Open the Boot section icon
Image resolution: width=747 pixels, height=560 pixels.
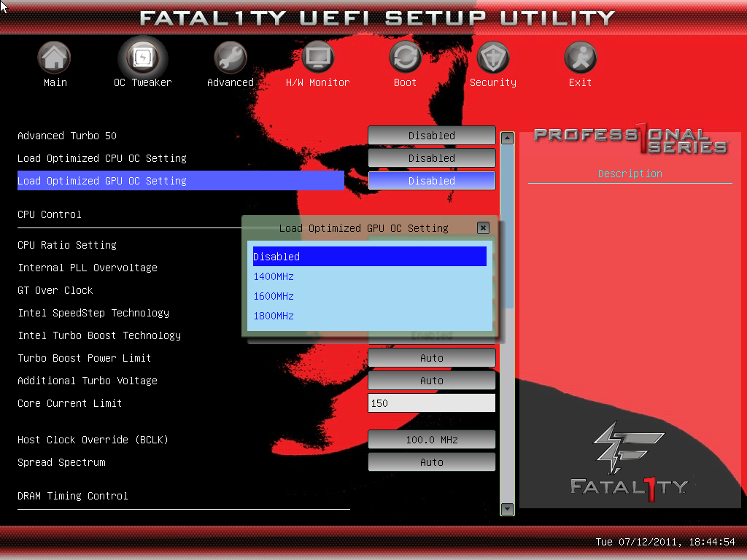(405, 58)
